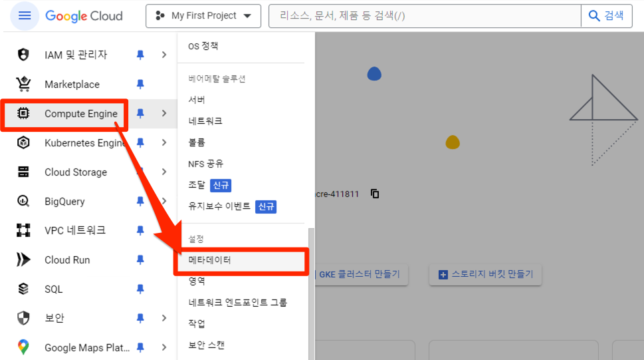Screen dimensions: 644x360
Task: Open Cloud Storage menu item
Action: point(76,172)
